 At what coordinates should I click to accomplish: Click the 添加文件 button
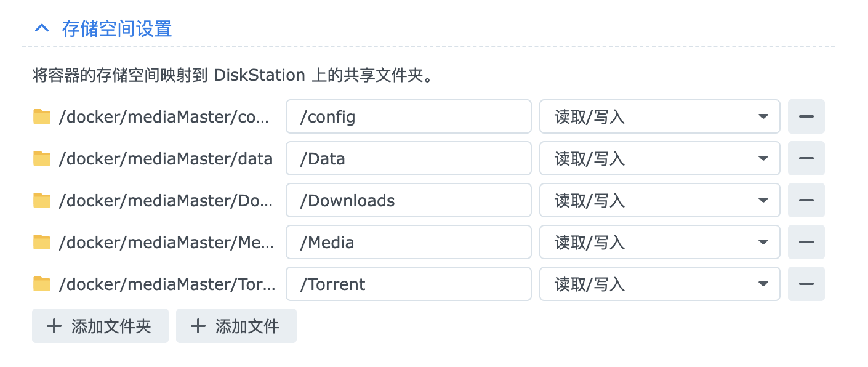click(236, 326)
